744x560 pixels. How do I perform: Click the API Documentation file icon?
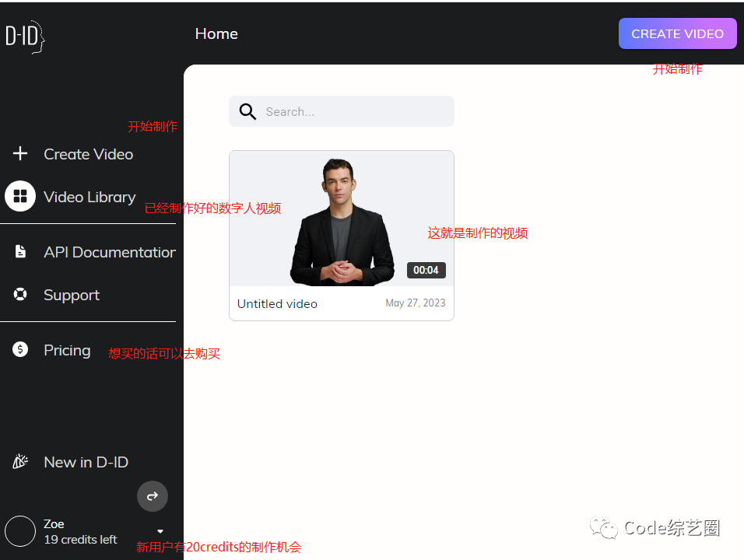(x=20, y=251)
